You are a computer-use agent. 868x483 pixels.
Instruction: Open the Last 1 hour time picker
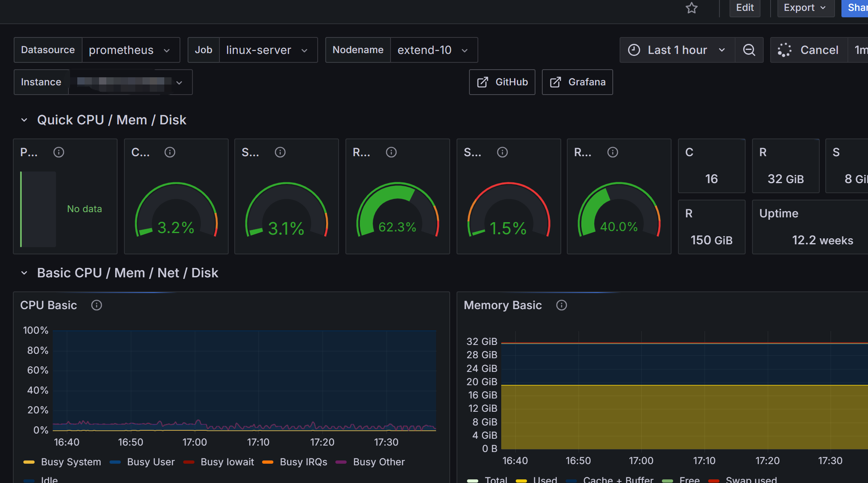677,50
